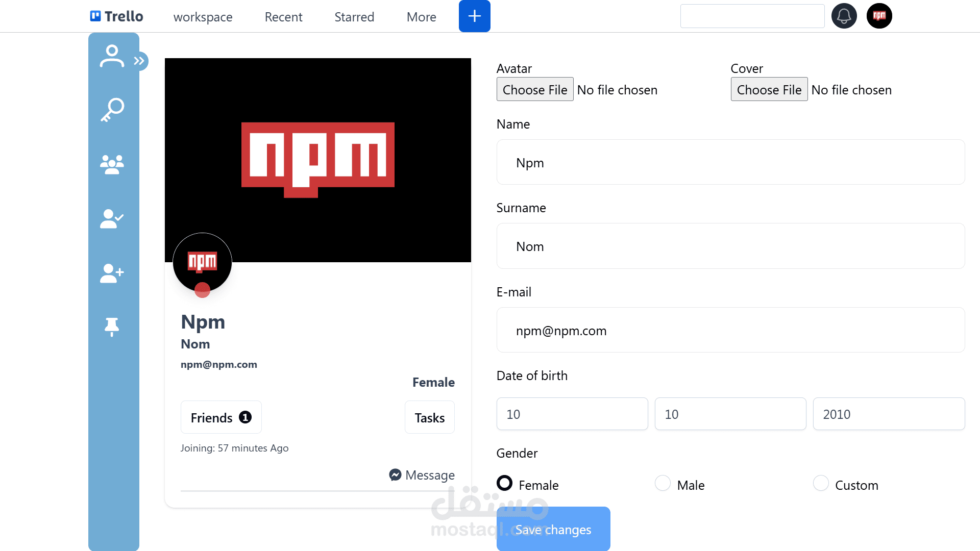Expand the sidebar with double chevron
The width and height of the screenshot is (980, 551).
click(139, 61)
